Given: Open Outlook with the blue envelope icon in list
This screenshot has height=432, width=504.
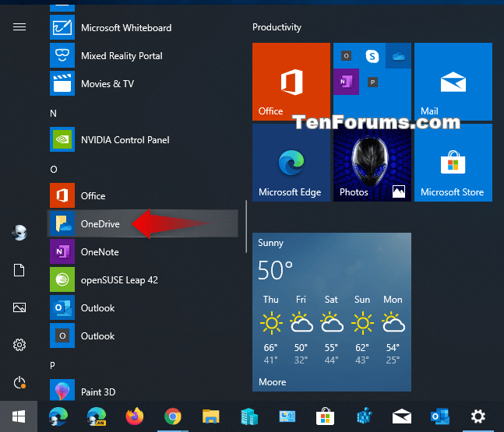Looking at the screenshot, I should [x=143, y=307].
